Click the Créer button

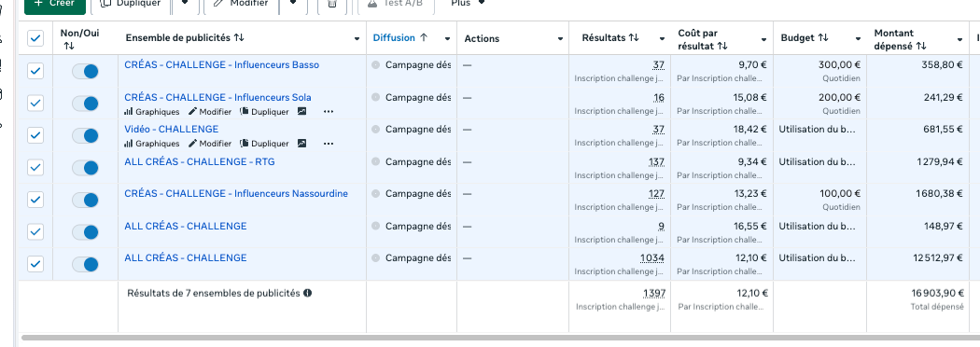click(54, 5)
